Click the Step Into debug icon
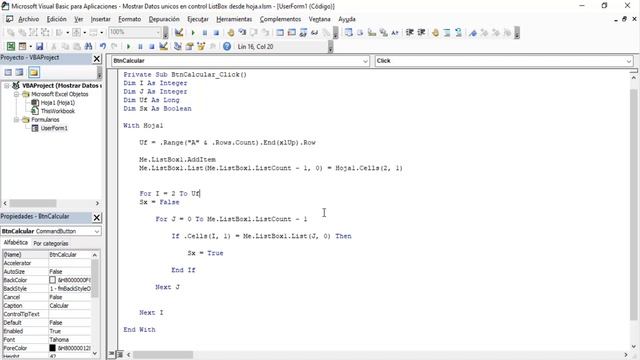The image size is (640, 360). [242, 33]
